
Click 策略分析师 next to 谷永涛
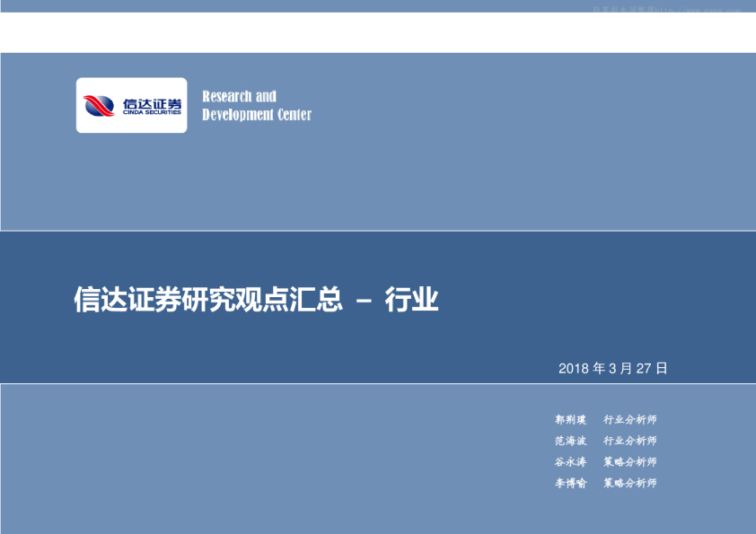coord(629,462)
